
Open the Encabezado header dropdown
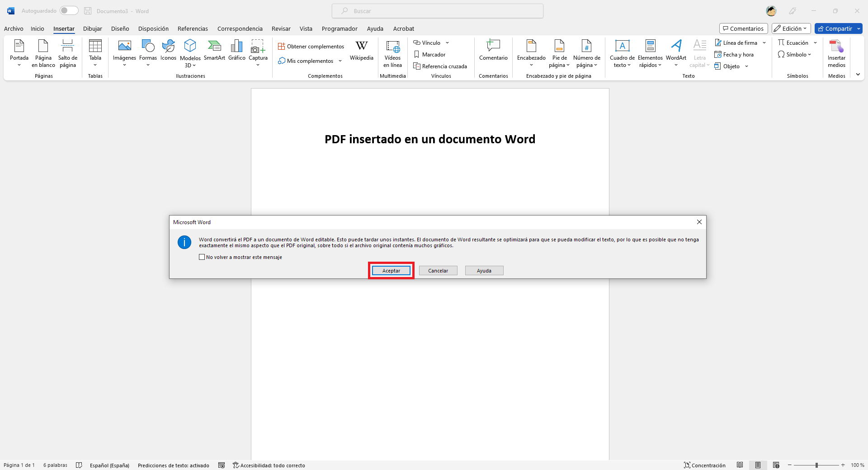click(531, 53)
